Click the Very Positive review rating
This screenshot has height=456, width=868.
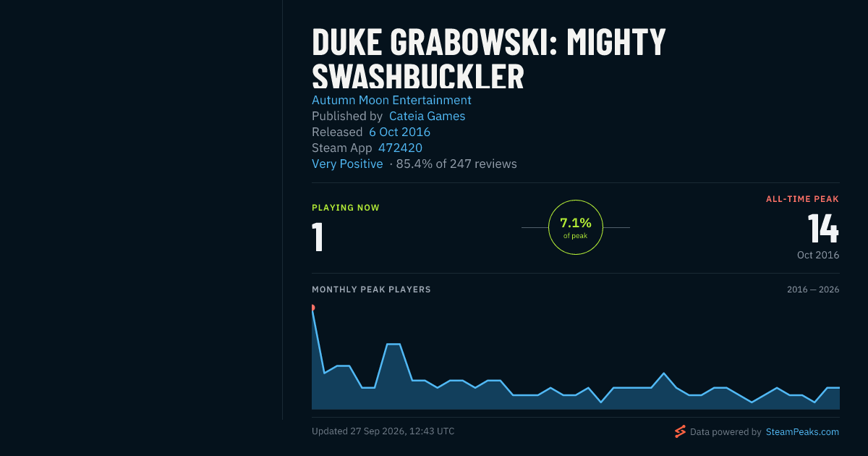(x=347, y=164)
